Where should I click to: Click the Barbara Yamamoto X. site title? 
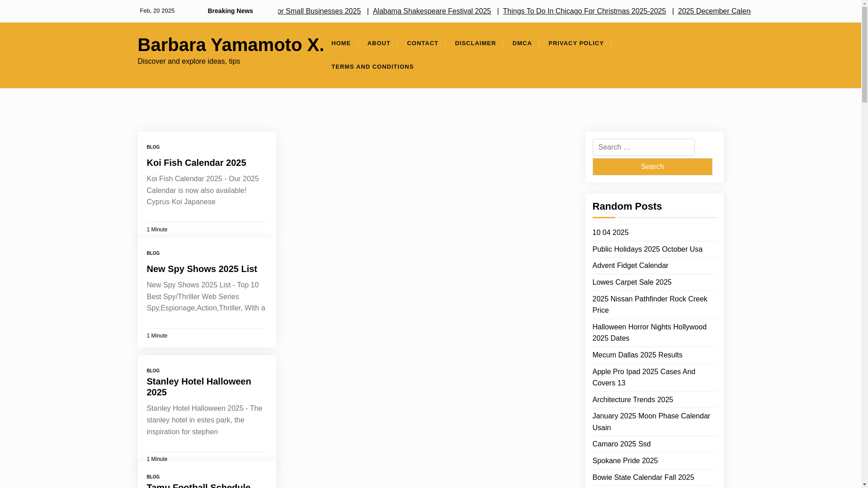[231, 45]
